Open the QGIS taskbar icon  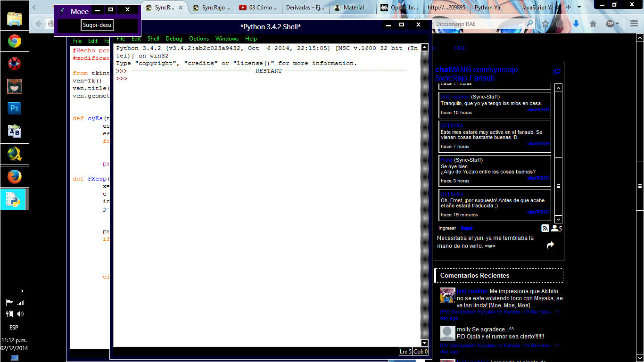tap(15, 154)
